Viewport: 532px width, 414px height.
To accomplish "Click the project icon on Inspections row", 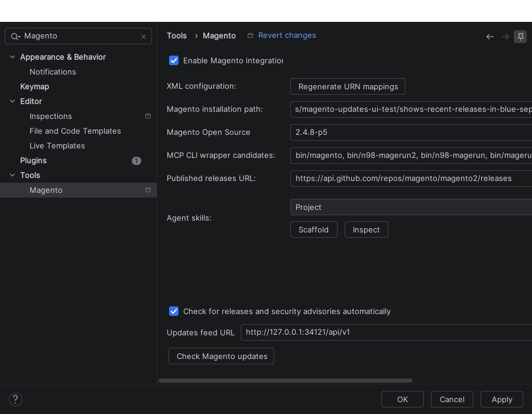I will click(148, 116).
